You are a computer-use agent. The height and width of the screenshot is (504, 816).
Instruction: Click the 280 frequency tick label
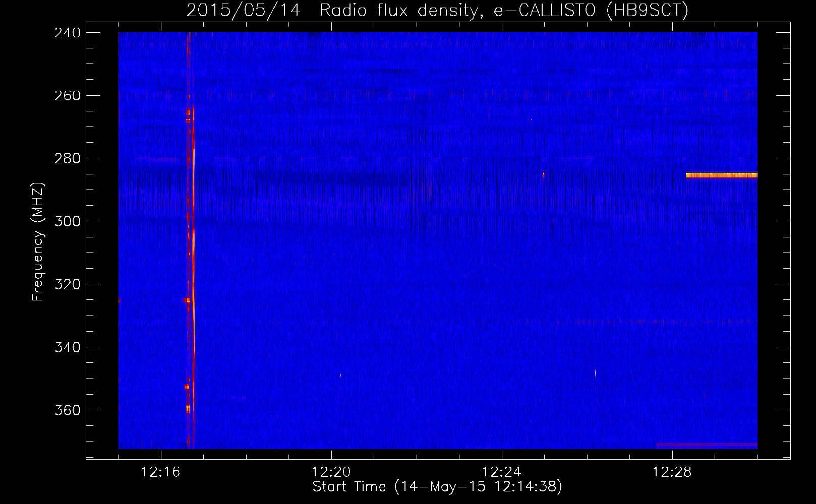point(67,159)
